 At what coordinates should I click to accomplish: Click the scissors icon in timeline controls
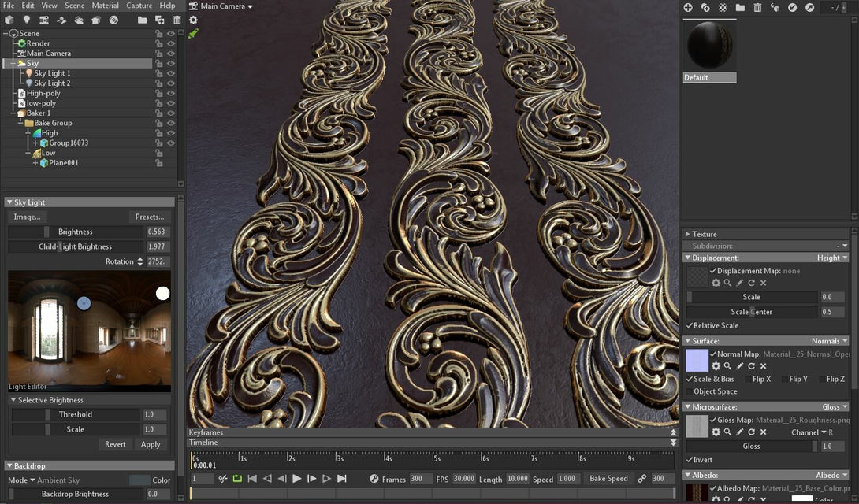pos(222,479)
